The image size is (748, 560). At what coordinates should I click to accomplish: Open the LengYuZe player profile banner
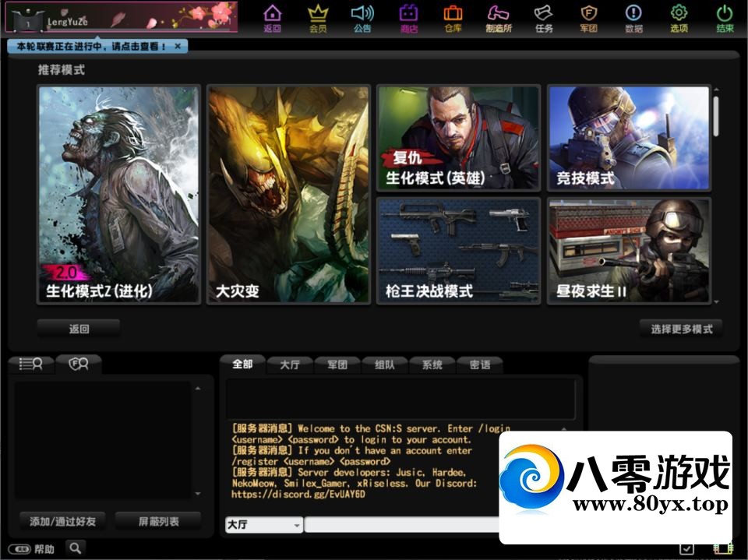(x=122, y=17)
